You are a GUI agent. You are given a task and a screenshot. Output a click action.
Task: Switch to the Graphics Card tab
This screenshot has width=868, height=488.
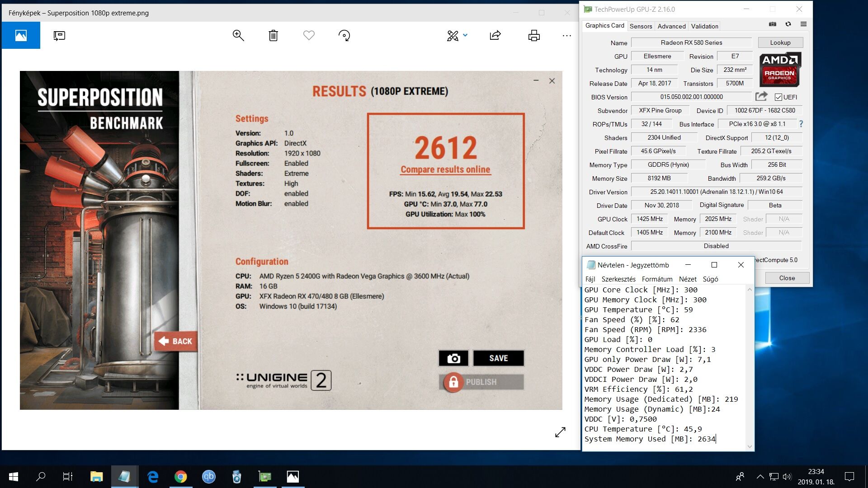tap(604, 26)
